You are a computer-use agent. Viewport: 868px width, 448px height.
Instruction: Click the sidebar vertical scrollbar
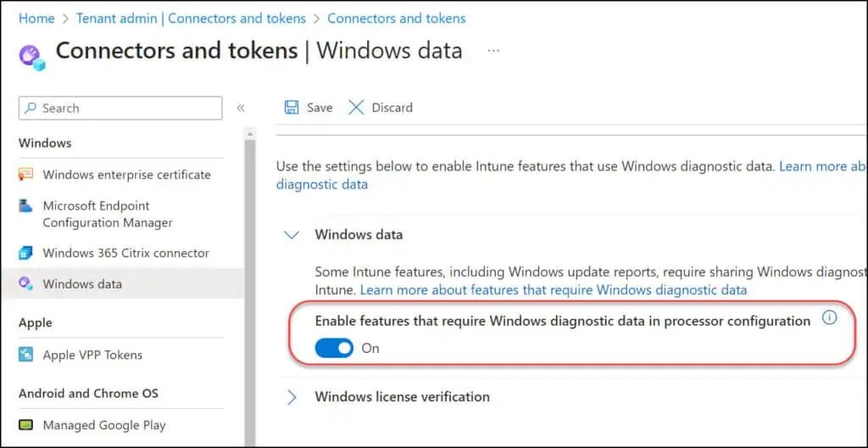[250, 291]
